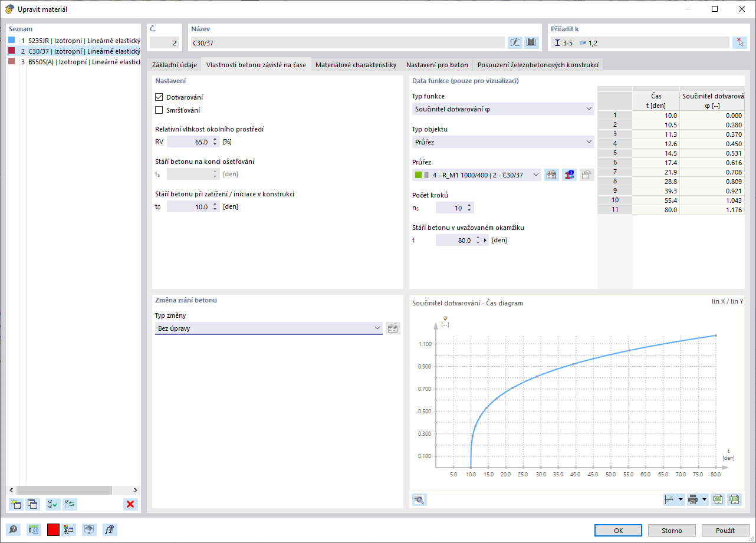The height and width of the screenshot is (543, 756).
Task: Click the t0 age spinner arrows
Action: [215, 207]
